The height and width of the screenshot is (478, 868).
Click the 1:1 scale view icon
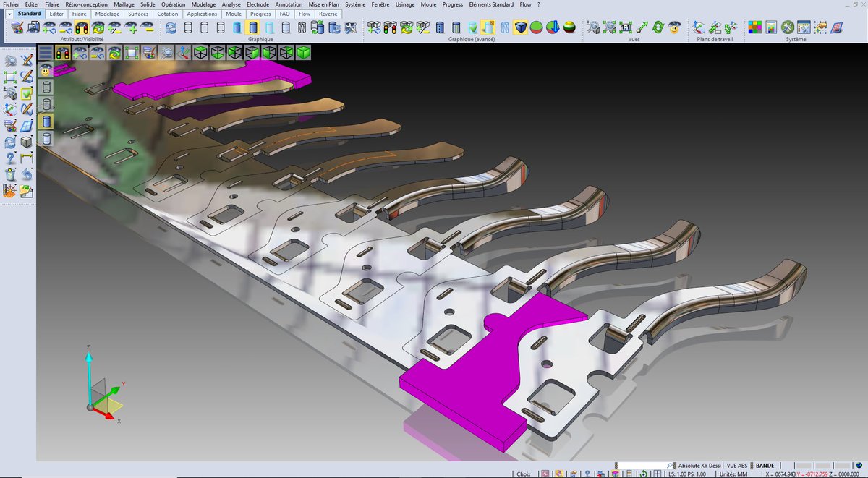[x=625, y=27]
